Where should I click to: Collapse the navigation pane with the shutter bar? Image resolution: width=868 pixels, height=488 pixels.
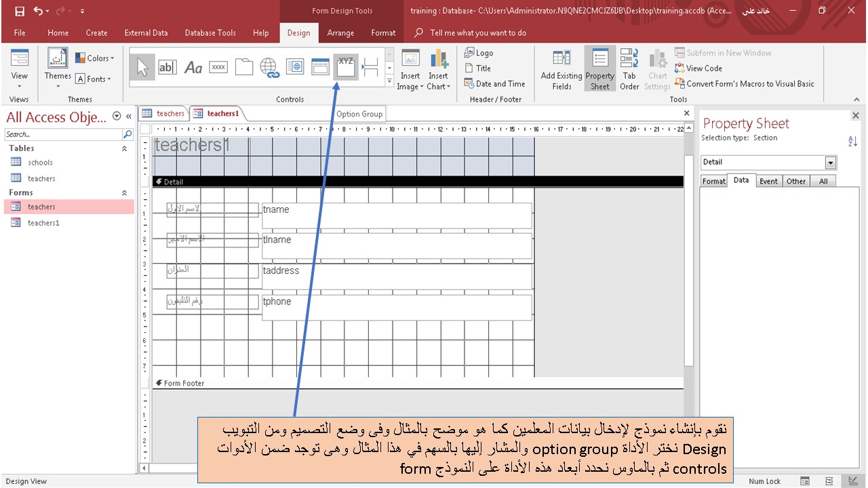click(129, 115)
